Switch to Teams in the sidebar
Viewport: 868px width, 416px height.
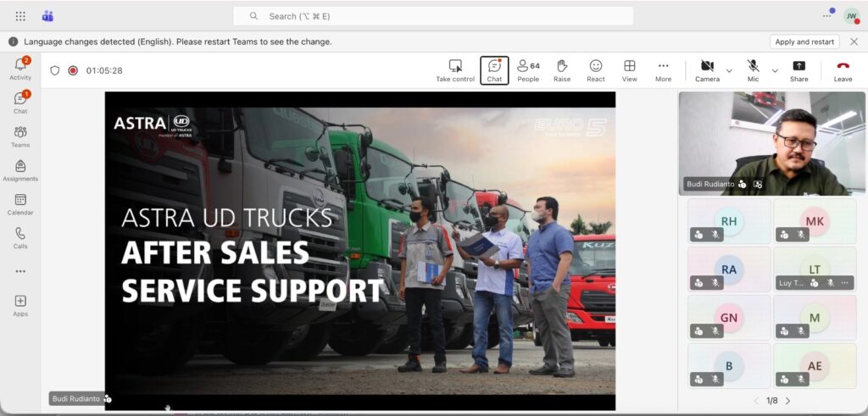coord(20,136)
